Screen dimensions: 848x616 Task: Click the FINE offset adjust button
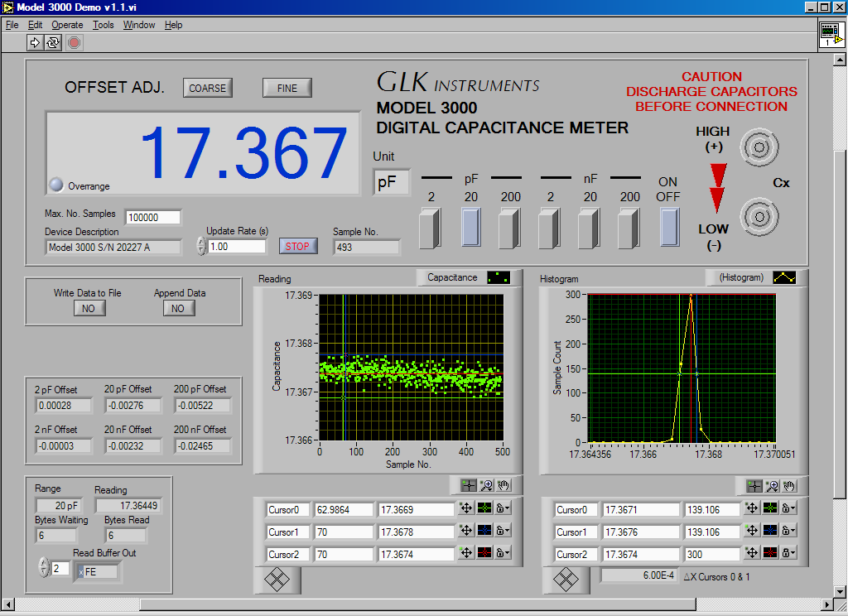[287, 88]
